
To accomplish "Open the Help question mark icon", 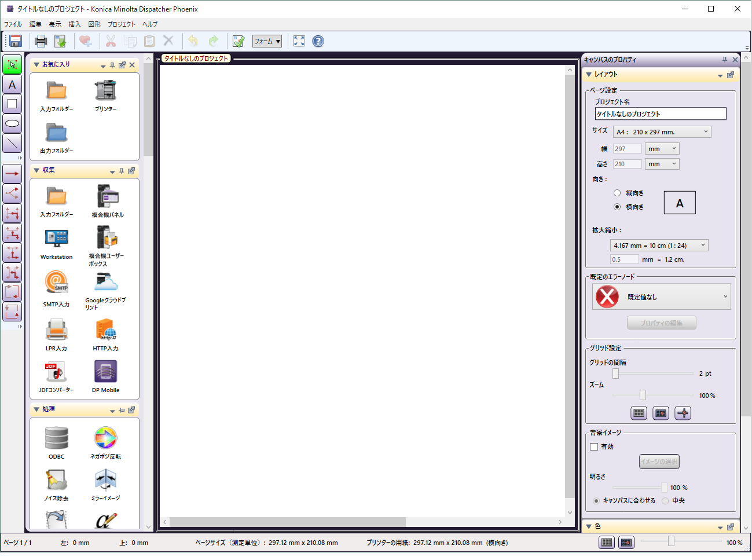I will pyautogui.click(x=318, y=41).
